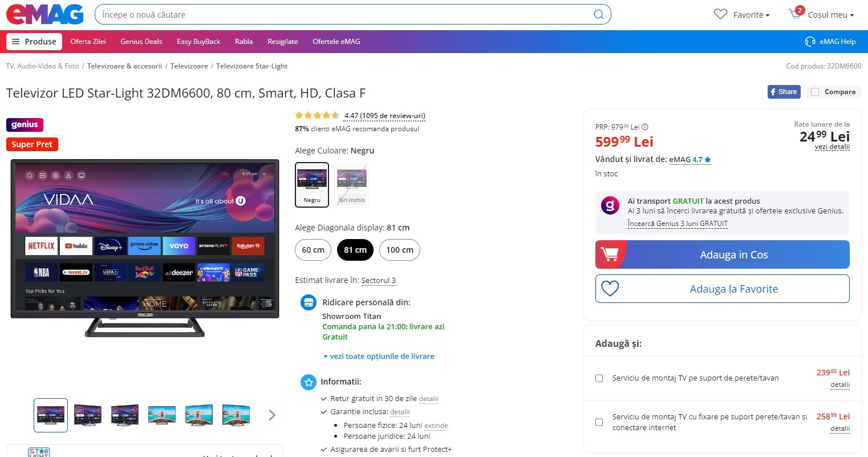The width and height of the screenshot is (868, 457).
Task: Click the Facebook Share button
Action: [784, 92]
